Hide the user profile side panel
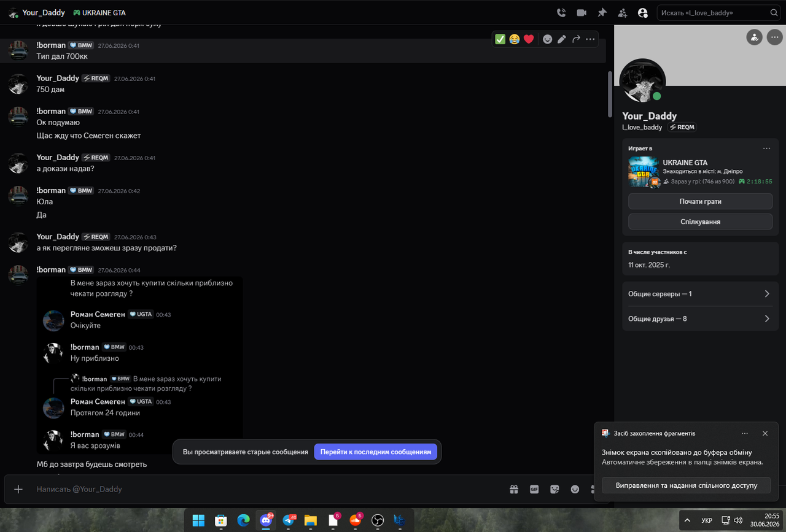 pyautogui.click(x=643, y=12)
